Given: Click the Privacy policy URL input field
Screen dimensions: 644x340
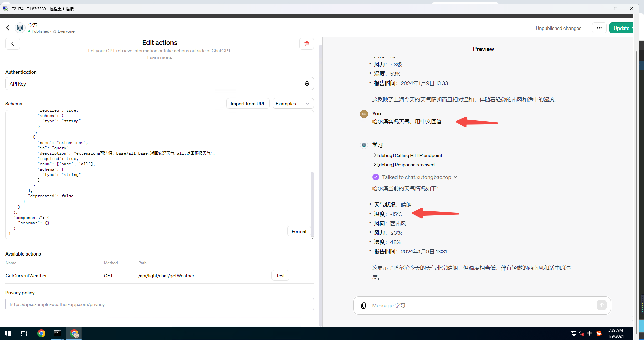Looking at the screenshot, I should tap(159, 304).
